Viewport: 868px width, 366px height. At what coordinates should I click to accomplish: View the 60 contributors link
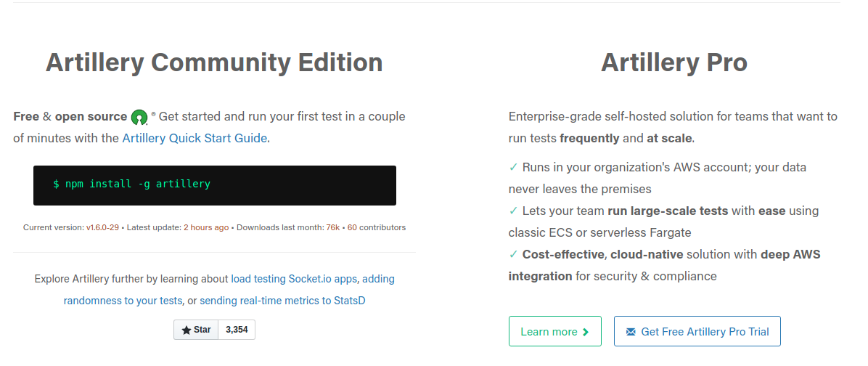click(352, 227)
